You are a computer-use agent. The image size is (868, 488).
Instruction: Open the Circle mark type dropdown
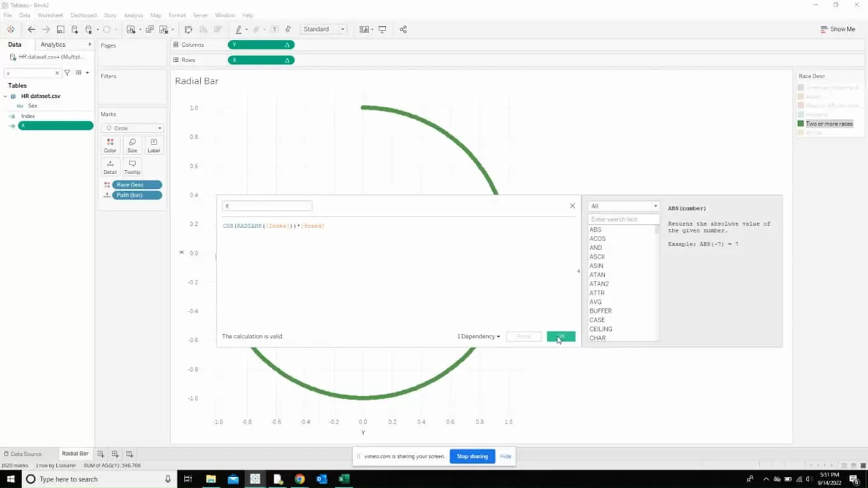(x=132, y=128)
